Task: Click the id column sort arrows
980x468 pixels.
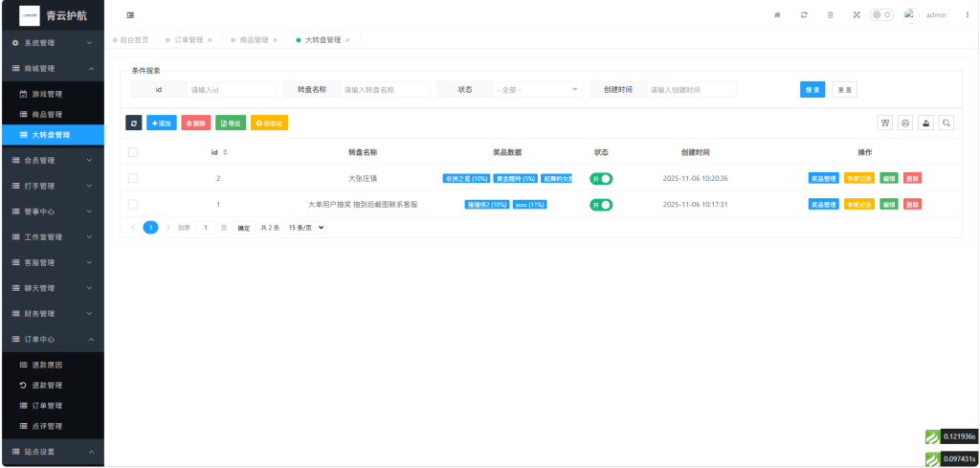Action: [x=226, y=152]
